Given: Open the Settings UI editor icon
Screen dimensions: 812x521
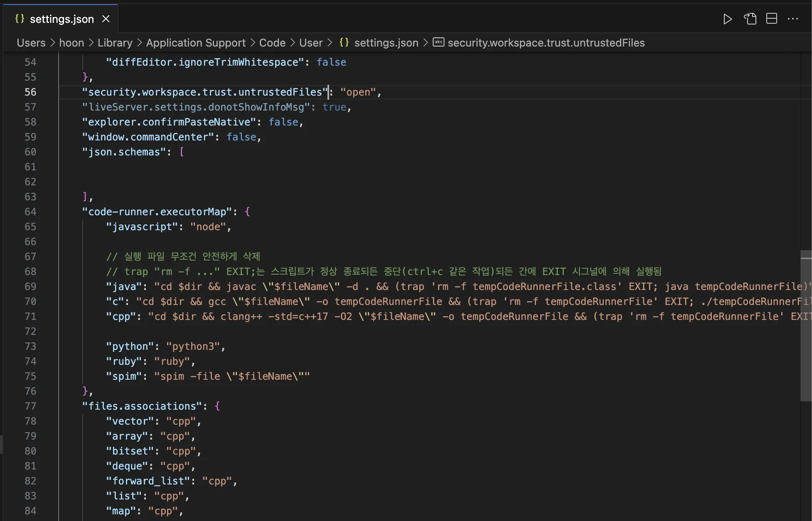Looking at the screenshot, I should pyautogui.click(x=750, y=19).
